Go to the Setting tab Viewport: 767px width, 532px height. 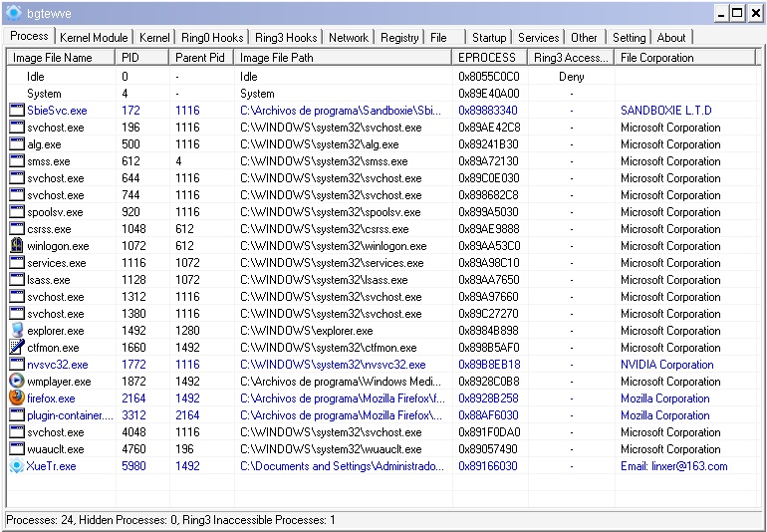[x=629, y=38]
